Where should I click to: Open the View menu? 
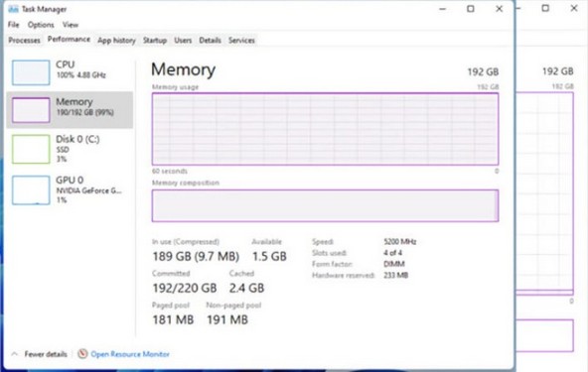71,25
